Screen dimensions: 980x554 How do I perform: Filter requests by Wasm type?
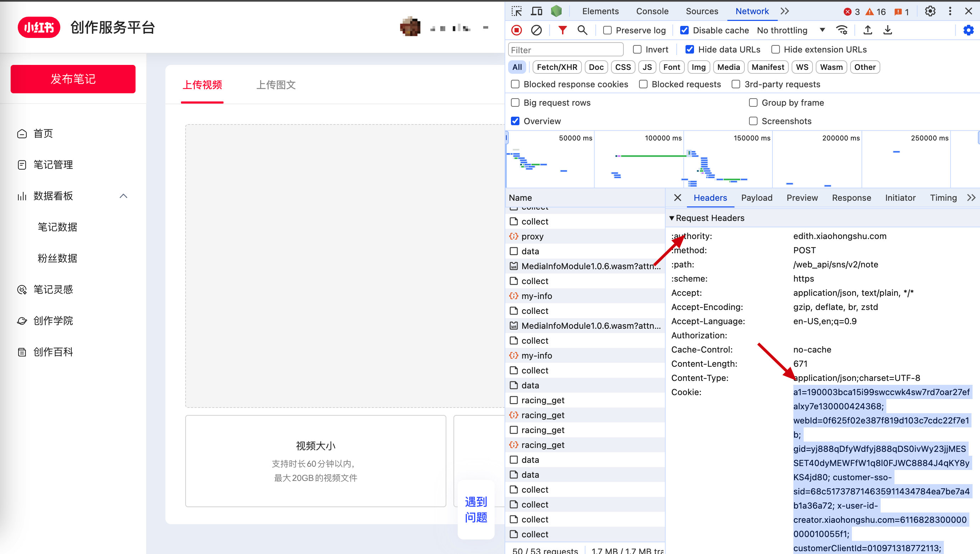[x=831, y=67]
